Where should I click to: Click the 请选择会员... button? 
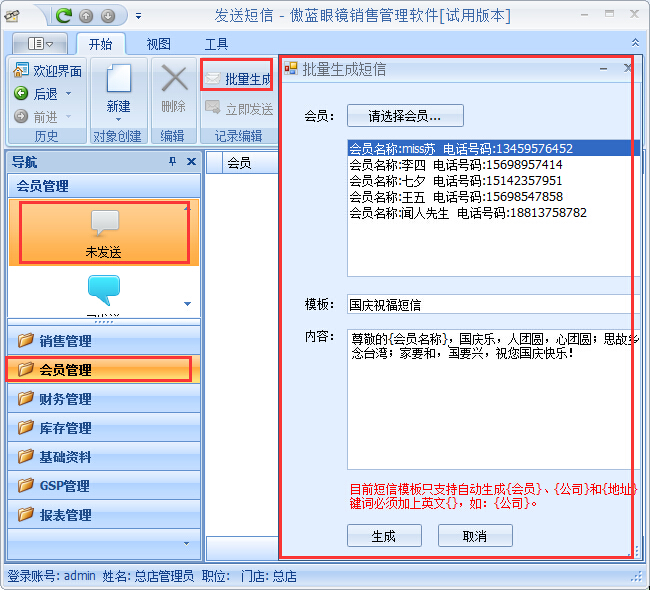coord(405,116)
